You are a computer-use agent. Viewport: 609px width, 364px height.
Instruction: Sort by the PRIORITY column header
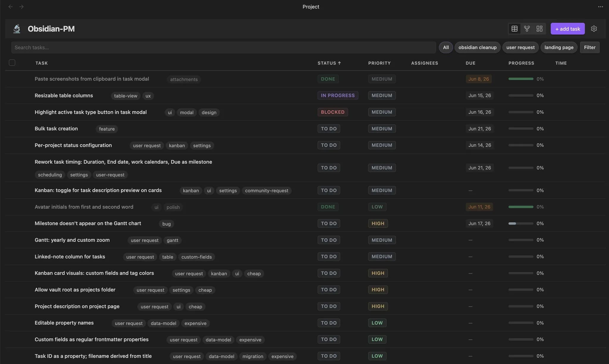pos(379,63)
